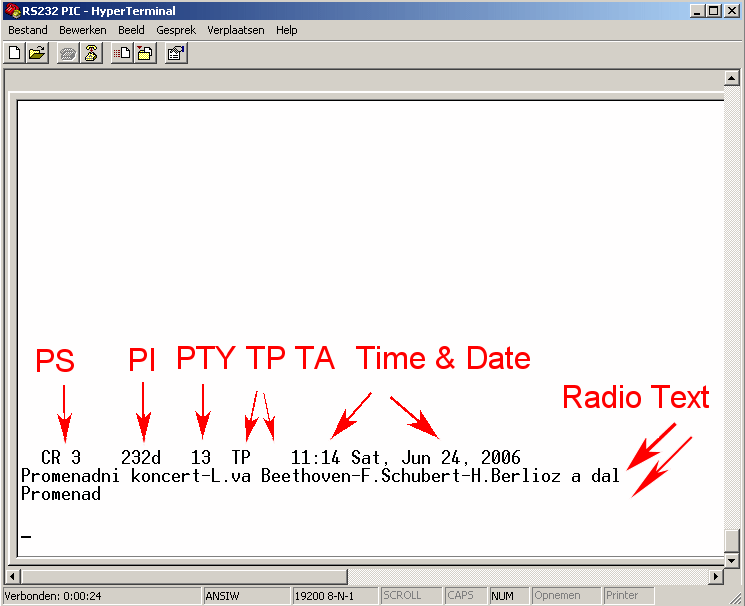Click the Disconnect phone icon
The width and height of the screenshot is (745, 606).
[90, 54]
